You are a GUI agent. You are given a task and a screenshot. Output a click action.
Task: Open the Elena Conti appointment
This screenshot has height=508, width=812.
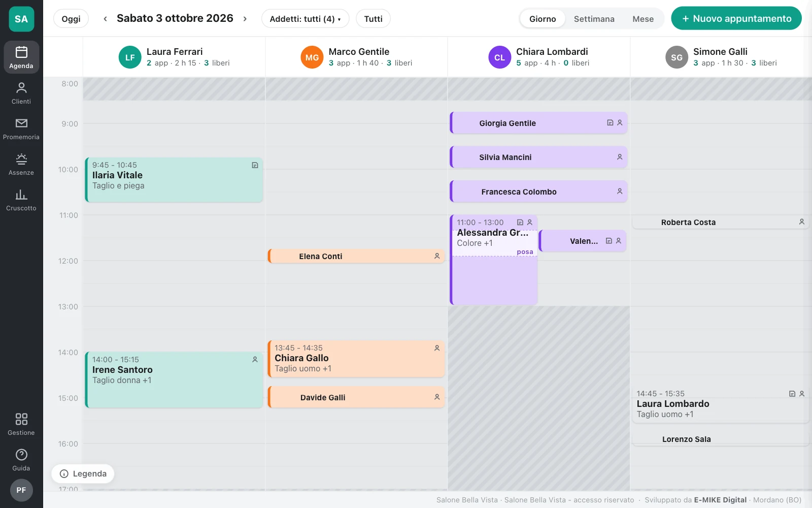coord(356,256)
